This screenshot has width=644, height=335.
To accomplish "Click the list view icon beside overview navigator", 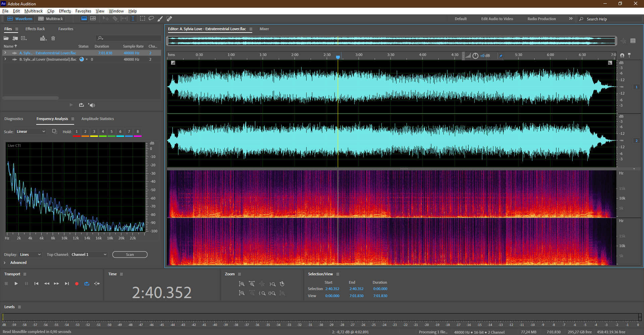I will click(x=633, y=41).
